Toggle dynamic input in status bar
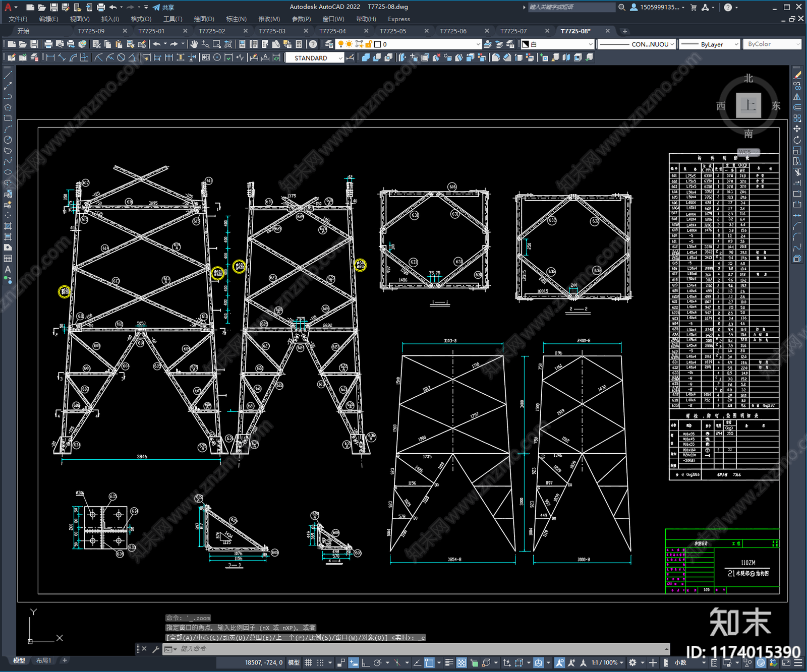807x672 pixels. coord(354,662)
